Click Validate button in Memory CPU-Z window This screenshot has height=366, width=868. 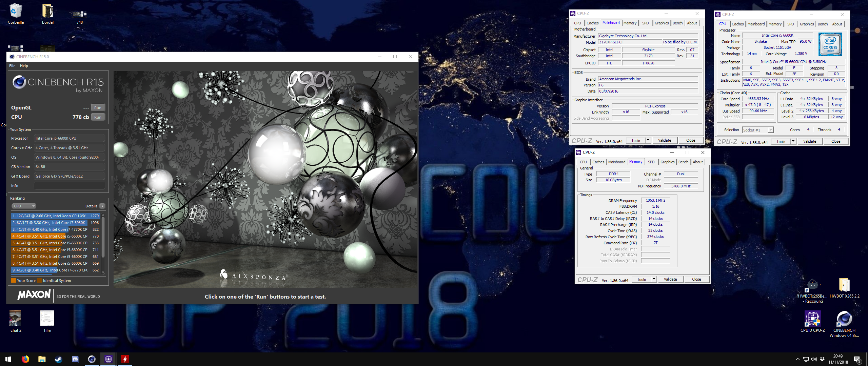point(670,279)
